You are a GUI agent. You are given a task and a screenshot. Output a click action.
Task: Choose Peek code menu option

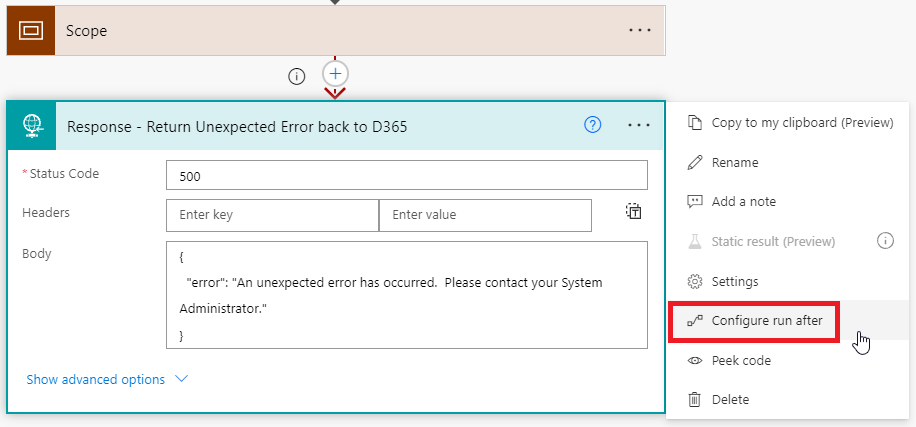tap(740, 360)
